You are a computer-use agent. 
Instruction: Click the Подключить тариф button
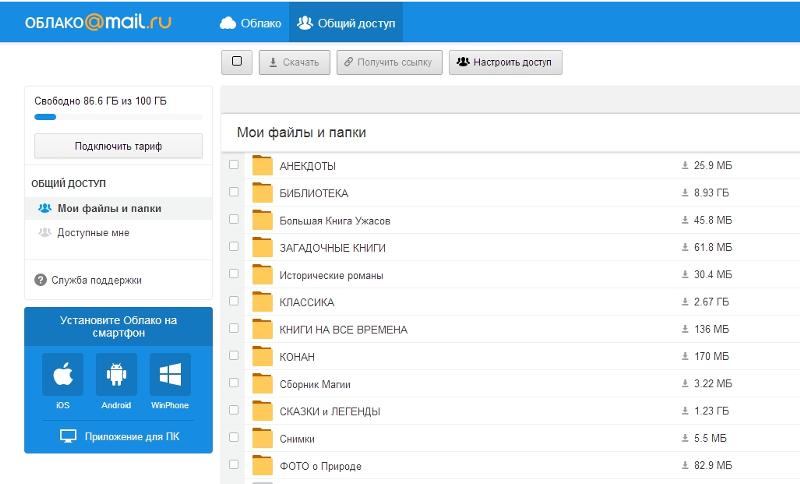(118, 146)
